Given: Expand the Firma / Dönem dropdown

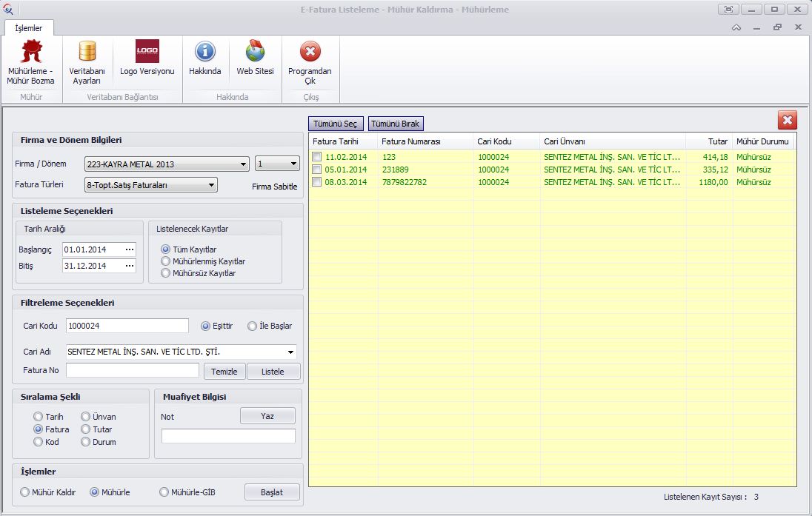Looking at the screenshot, I should coord(244,164).
